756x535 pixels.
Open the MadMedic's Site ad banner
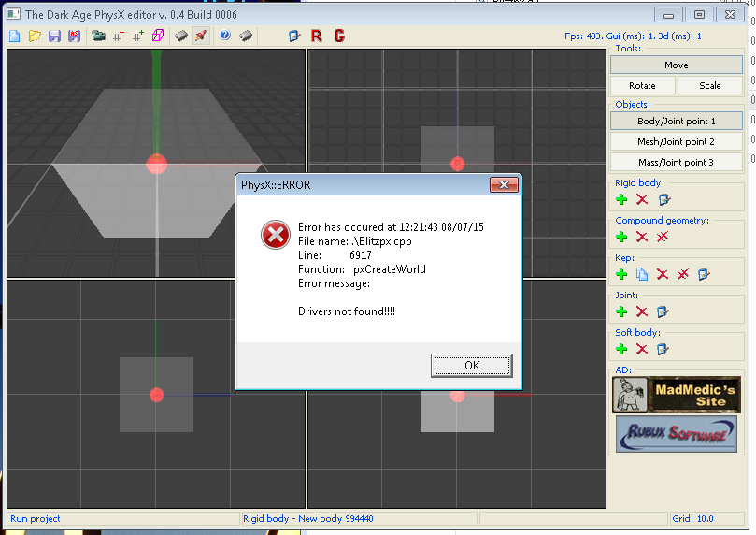[x=677, y=395]
